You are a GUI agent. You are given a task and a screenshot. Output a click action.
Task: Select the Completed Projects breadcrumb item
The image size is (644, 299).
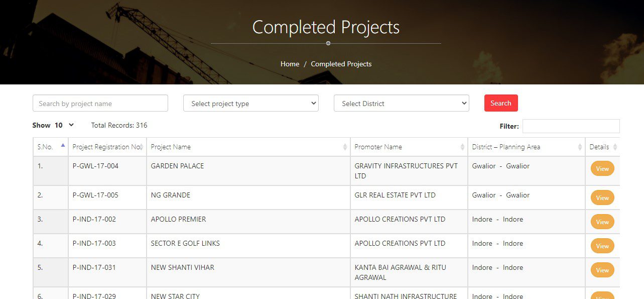(341, 64)
